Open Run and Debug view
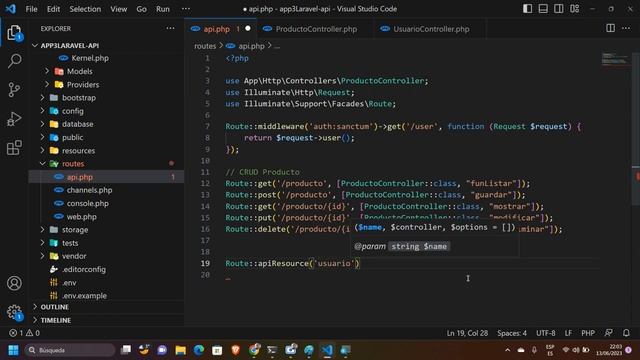640x360 pixels. click(14, 119)
